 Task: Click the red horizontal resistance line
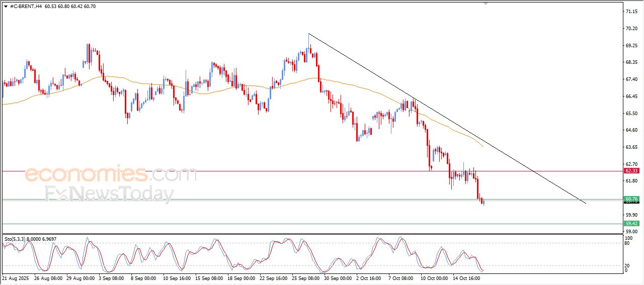(302, 171)
